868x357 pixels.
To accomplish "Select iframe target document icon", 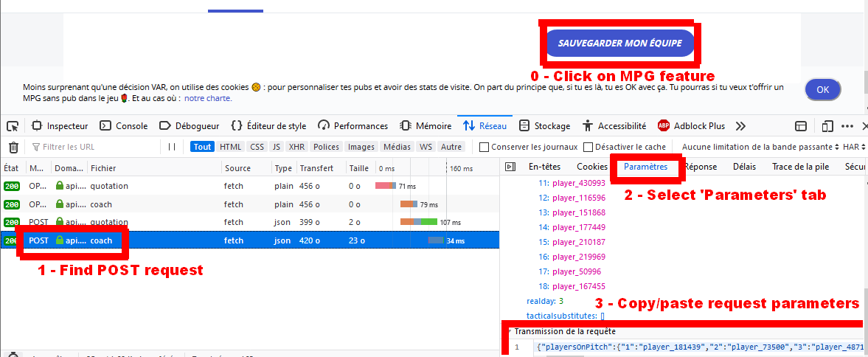I will (x=801, y=126).
